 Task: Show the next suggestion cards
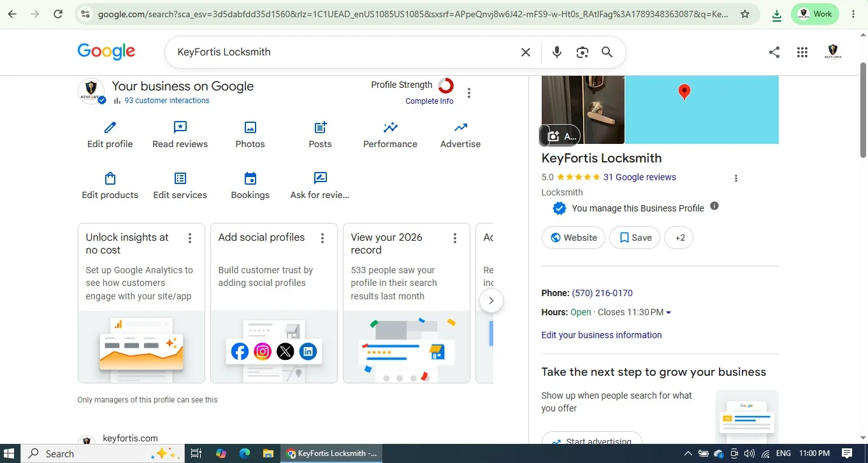(x=491, y=301)
